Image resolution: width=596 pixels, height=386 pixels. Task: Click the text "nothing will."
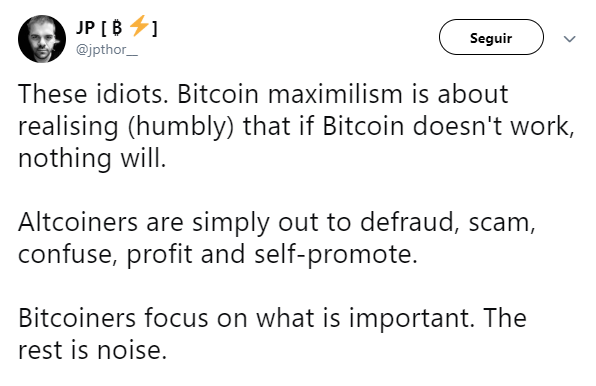[92, 158]
